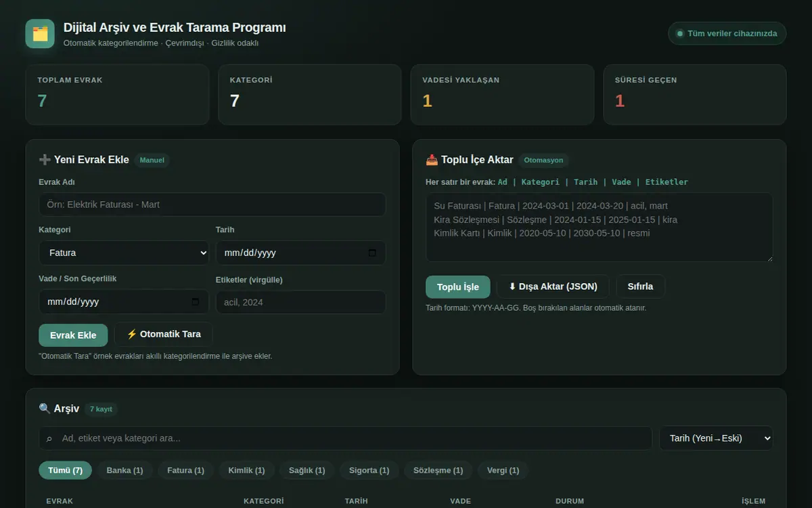The image size is (812, 508).
Task: Click the Kategori stat card
Action: tap(310, 95)
